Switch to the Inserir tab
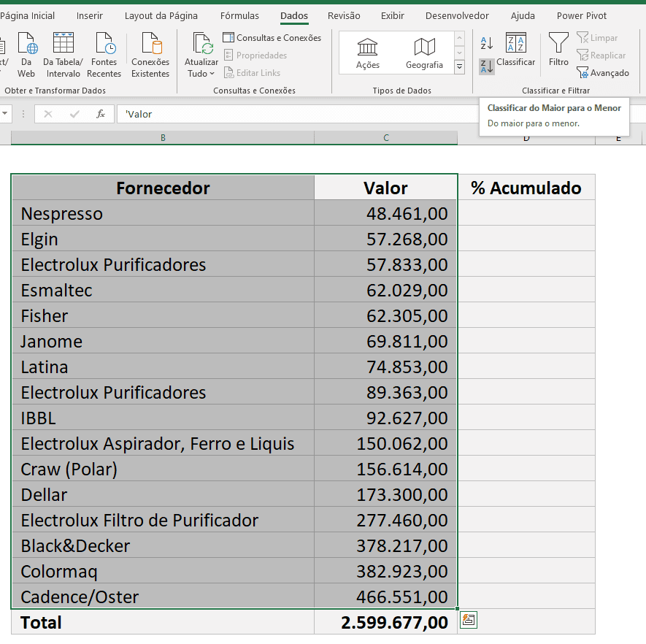Screen dimensions: 646x644 pyautogui.click(x=89, y=15)
